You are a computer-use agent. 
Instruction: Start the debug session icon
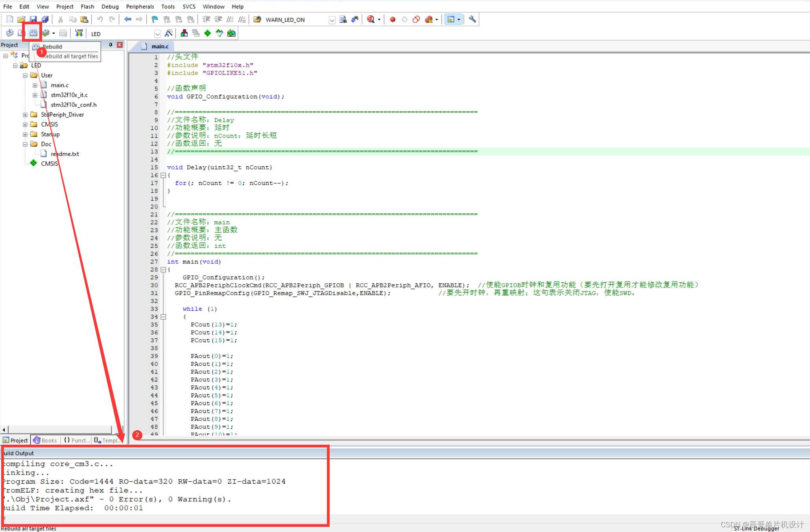(371, 19)
